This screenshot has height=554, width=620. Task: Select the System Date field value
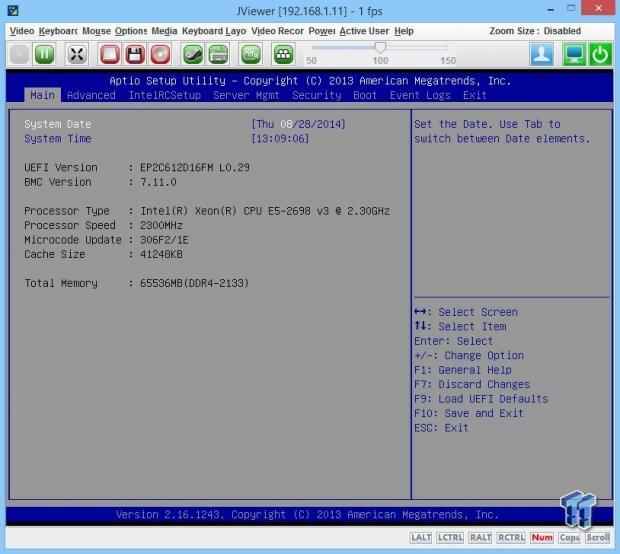click(x=299, y=124)
